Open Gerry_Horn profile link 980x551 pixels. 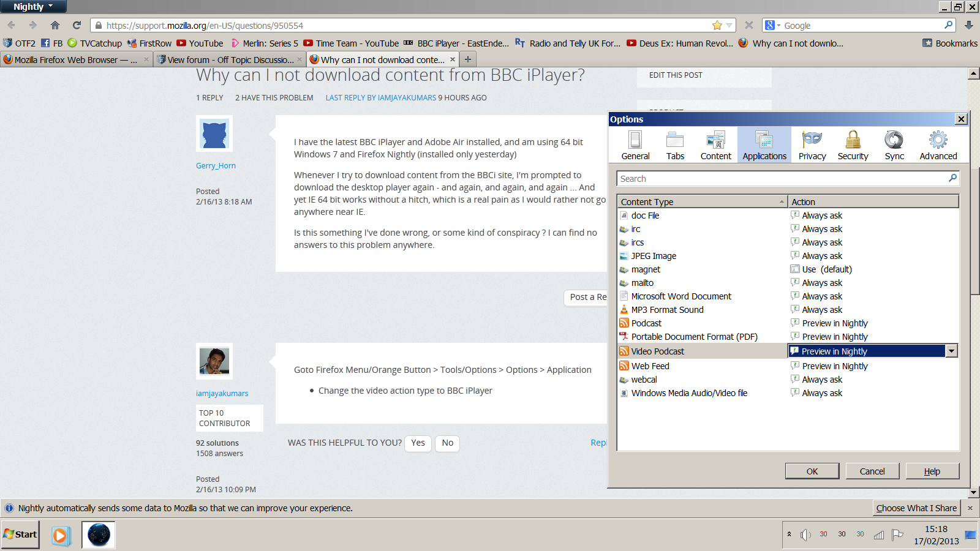216,166
